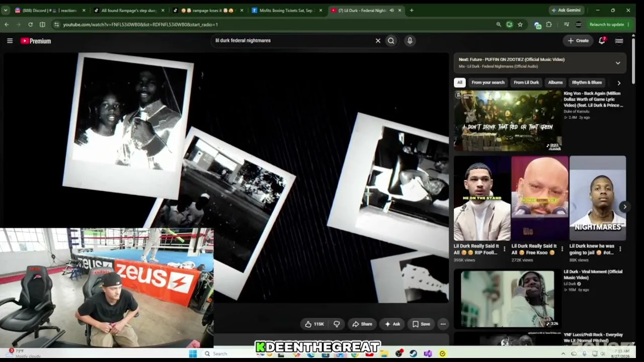
Task: Clear the YouTube search query
Action: click(x=378, y=41)
